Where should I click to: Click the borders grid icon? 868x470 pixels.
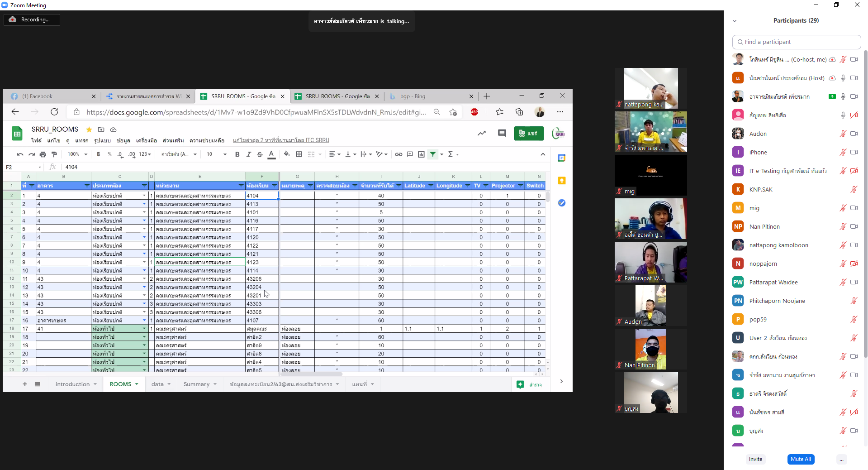(299, 154)
